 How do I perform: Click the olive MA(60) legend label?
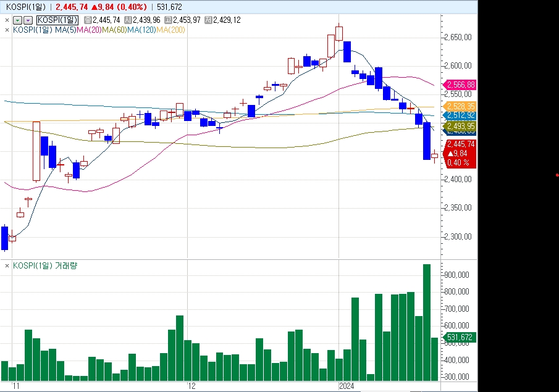point(114,29)
